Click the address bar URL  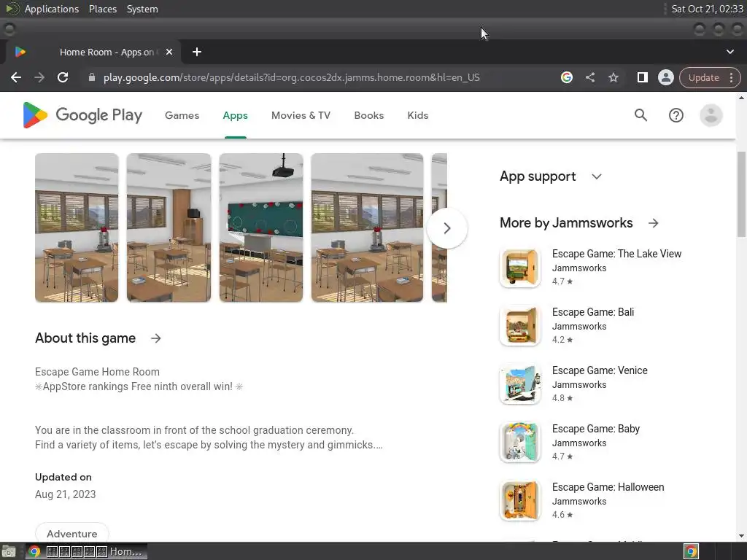click(x=292, y=77)
